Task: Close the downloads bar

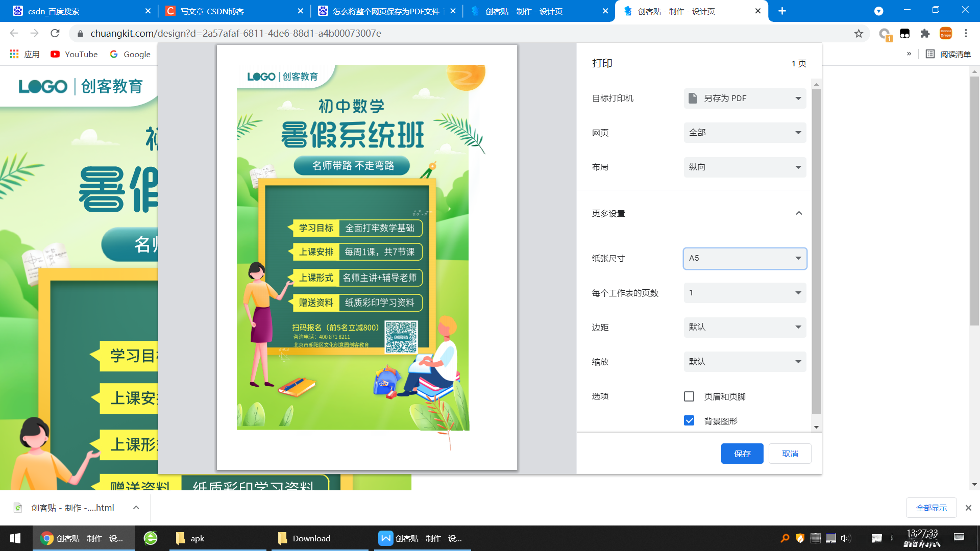Action: click(x=968, y=508)
